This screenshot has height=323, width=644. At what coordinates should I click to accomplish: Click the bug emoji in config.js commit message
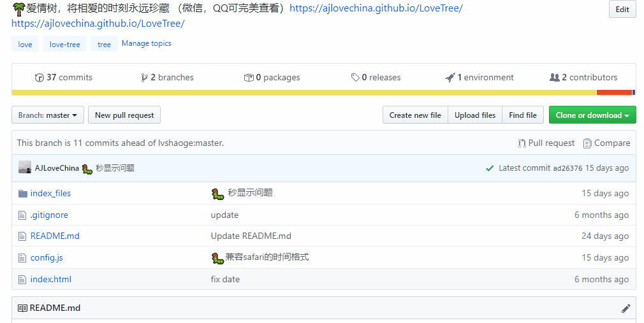tap(217, 258)
